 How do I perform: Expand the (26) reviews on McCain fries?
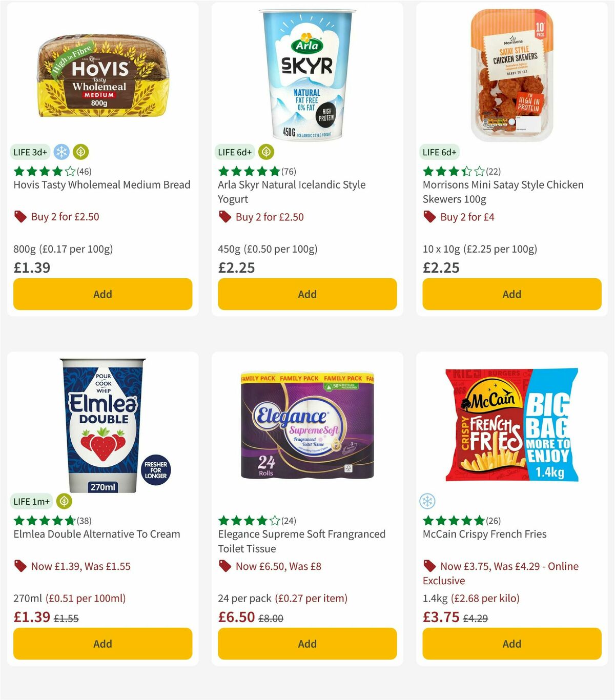pos(493,520)
